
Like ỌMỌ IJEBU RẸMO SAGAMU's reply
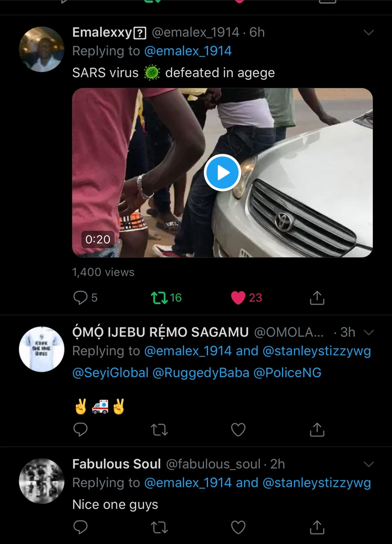point(238,430)
